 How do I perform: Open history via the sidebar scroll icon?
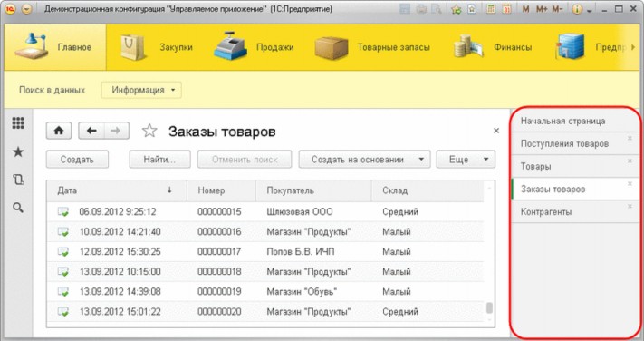18,180
